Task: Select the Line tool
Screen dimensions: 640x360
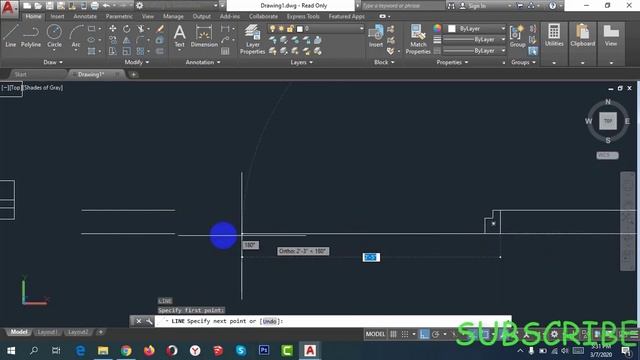Action: (x=11, y=36)
